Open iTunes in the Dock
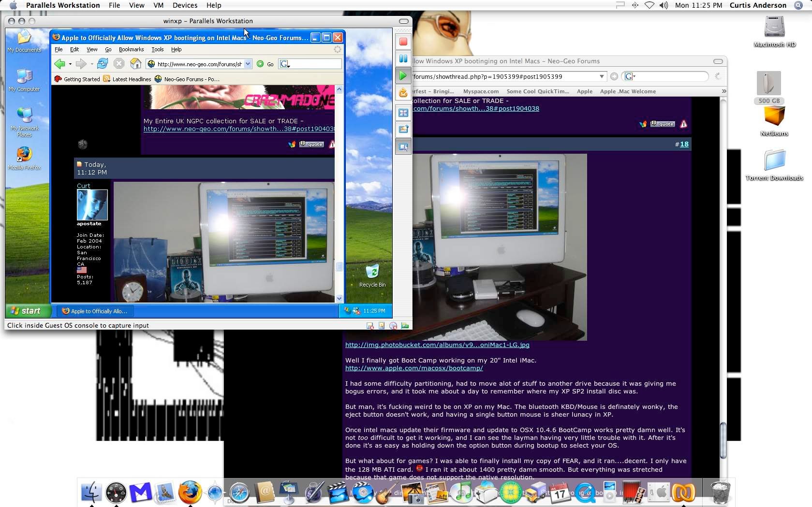Screen dimensions: 812x507 (462, 493)
